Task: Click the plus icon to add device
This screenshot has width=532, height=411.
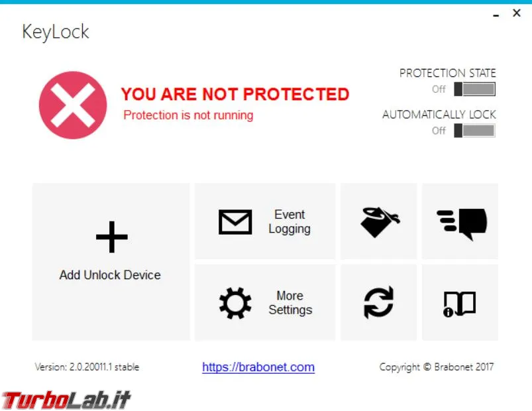Action: click(x=111, y=237)
